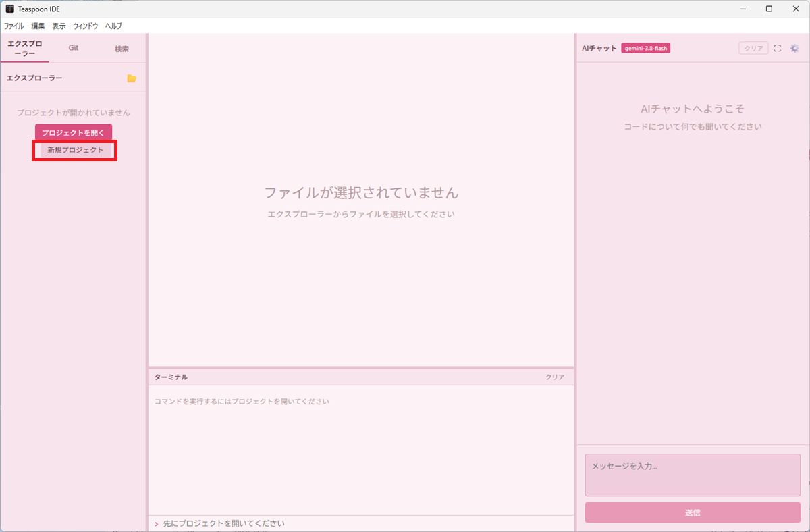The width and height of the screenshot is (810, 532).
Task: Clear the AI chat with its クリア button
Action: pyautogui.click(x=753, y=49)
